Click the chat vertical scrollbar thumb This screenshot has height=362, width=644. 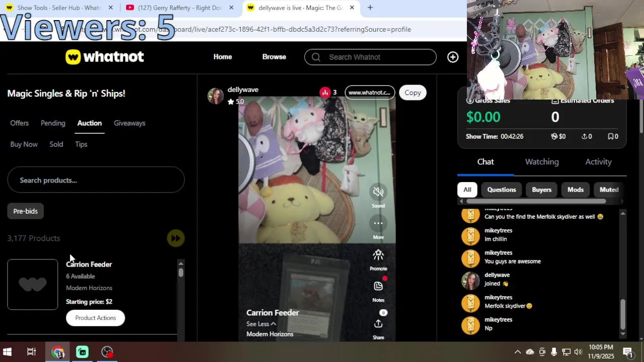tap(623, 314)
